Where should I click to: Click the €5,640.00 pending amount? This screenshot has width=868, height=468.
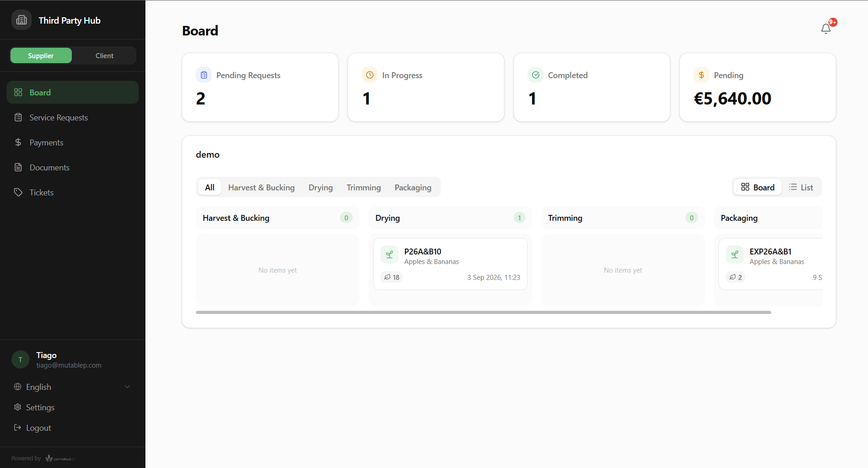click(x=733, y=99)
